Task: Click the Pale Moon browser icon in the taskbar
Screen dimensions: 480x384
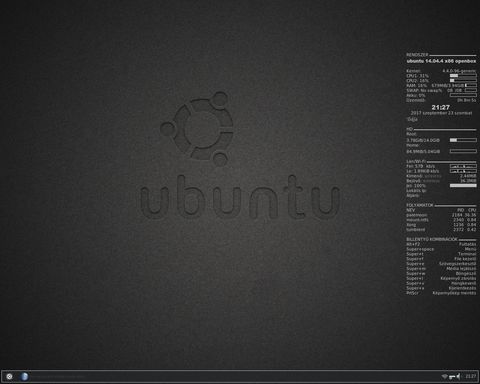Action: pos(24,376)
